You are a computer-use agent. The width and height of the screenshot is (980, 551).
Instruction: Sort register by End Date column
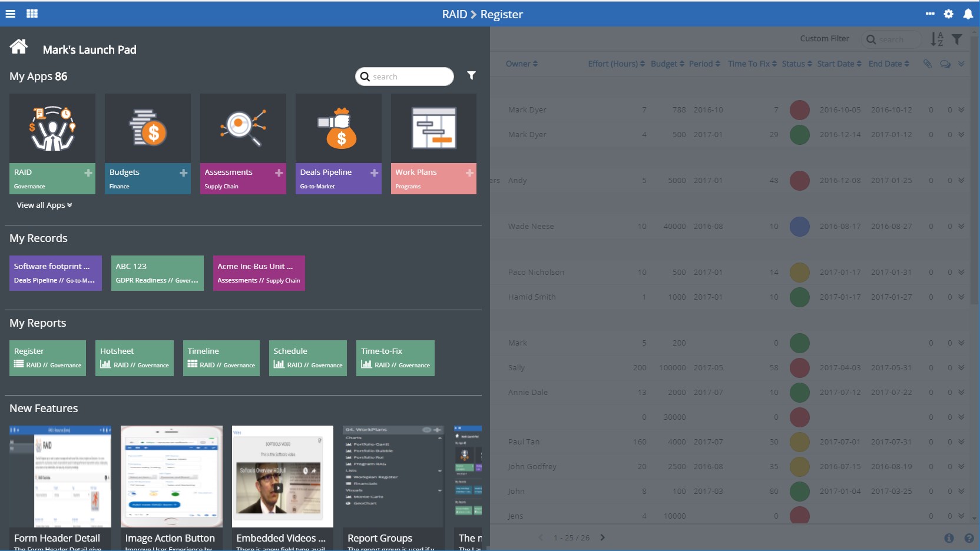click(x=889, y=64)
